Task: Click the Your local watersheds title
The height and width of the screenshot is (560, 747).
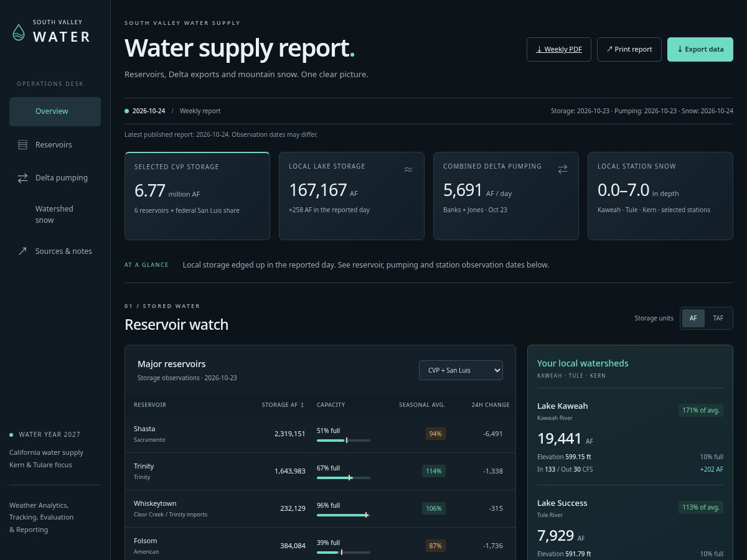Action: coord(583,363)
